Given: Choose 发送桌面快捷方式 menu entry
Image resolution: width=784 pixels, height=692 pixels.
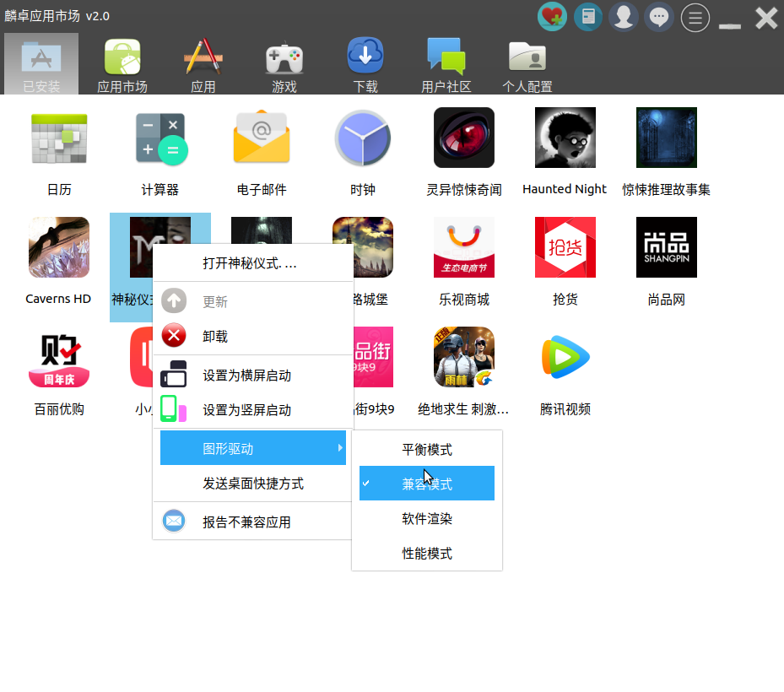Looking at the screenshot, I should 252,483.
